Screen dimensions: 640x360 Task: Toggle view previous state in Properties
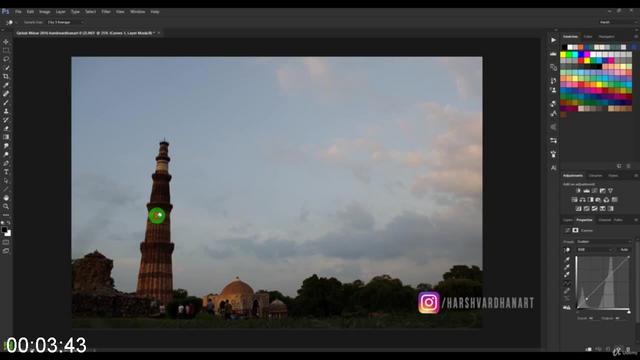598,349
